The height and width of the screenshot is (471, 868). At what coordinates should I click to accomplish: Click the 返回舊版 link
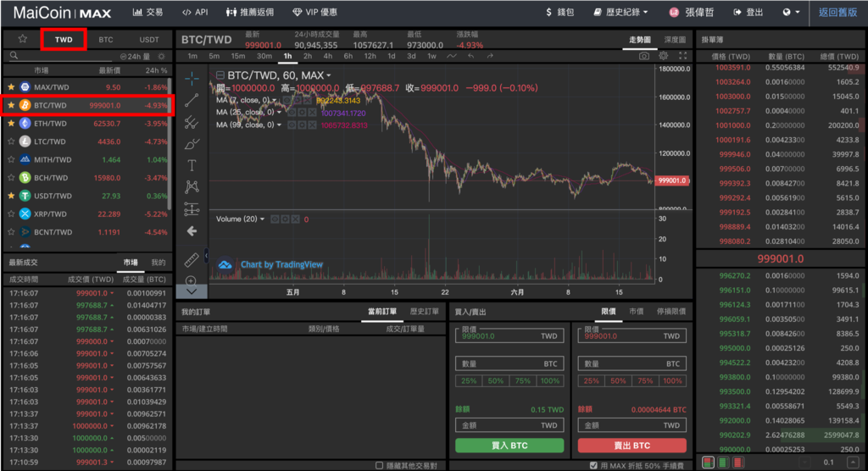[837, 12]
